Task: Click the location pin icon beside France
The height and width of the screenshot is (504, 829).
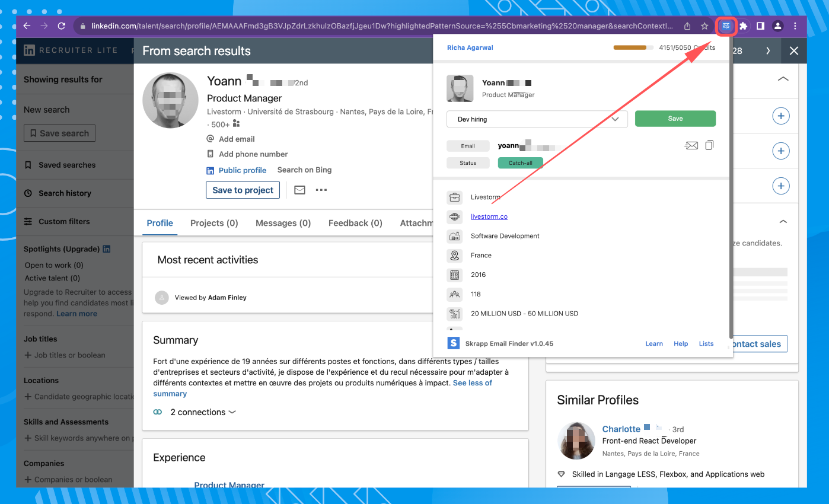Action: point(454,256)
